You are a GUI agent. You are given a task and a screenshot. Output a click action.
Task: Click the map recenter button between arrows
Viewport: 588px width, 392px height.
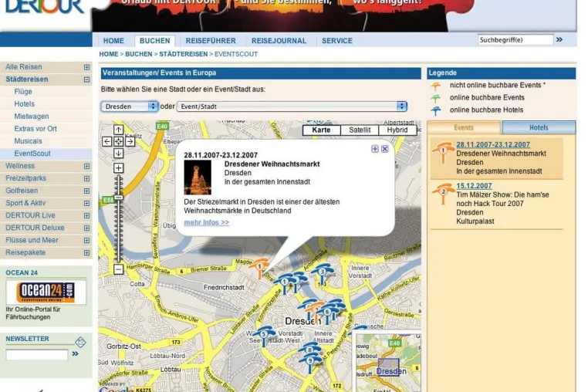tap(118, 141)
